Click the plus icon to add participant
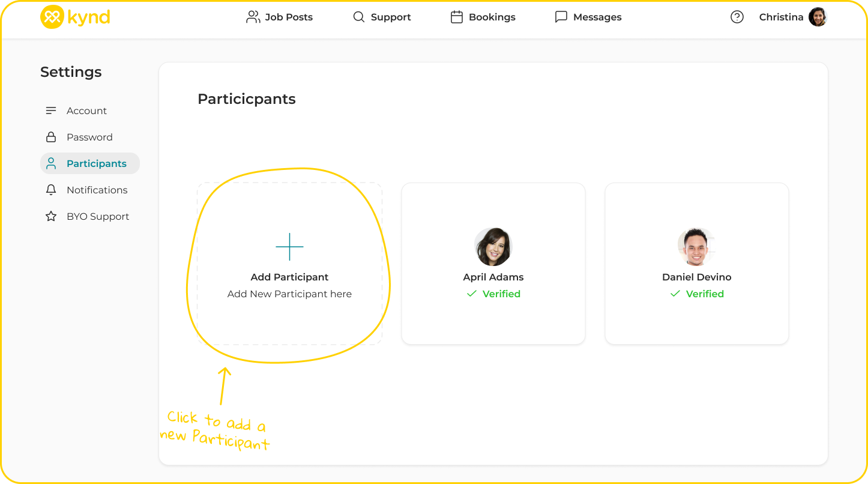The height and width of the screenshot is (484, 868). [x=289, y=247]
